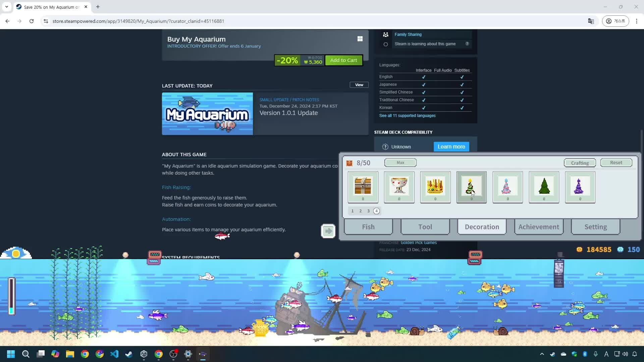The image size is (644, 362).
Task: Select the decorated Christmas tree item
Action: [471, 187]
